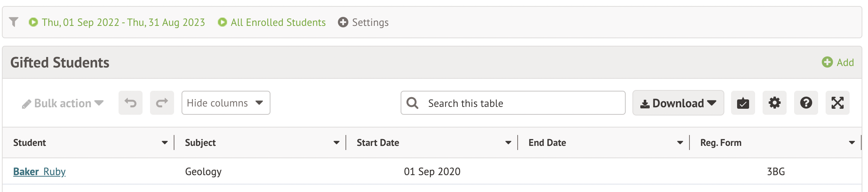Open the Download dropdown menu

[x=678, y=103]
